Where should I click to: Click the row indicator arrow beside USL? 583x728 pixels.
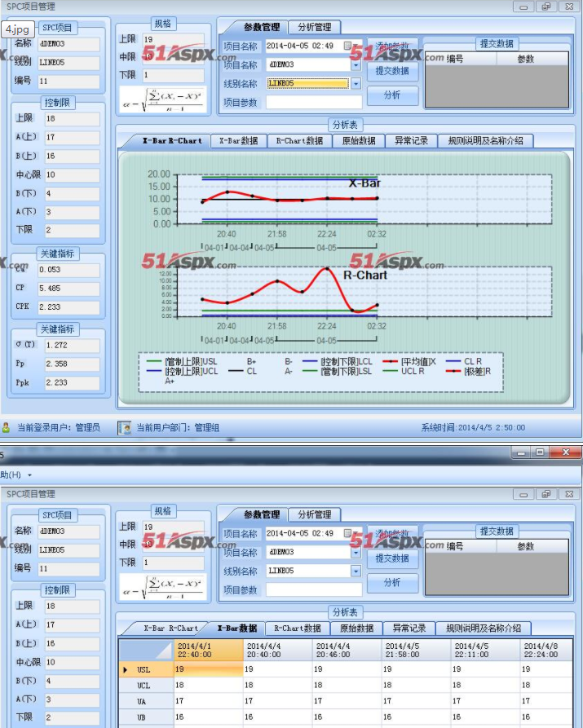(125, 669)
